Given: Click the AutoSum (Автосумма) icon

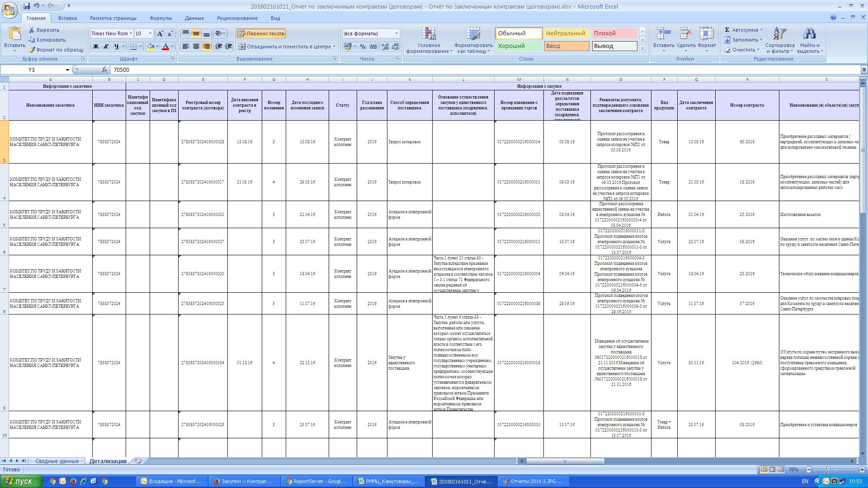Looking at the screenshot, I should [x=727, y=30].
